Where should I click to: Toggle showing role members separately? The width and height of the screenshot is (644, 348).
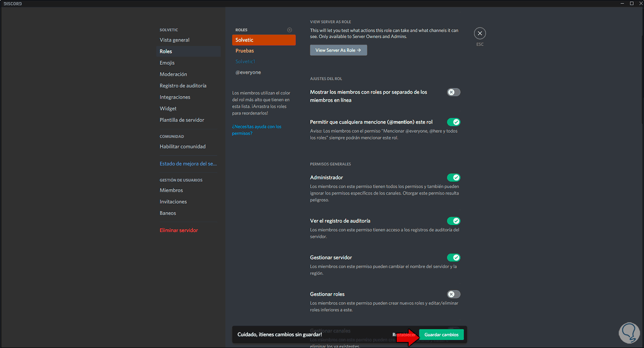tap(453, 92)
